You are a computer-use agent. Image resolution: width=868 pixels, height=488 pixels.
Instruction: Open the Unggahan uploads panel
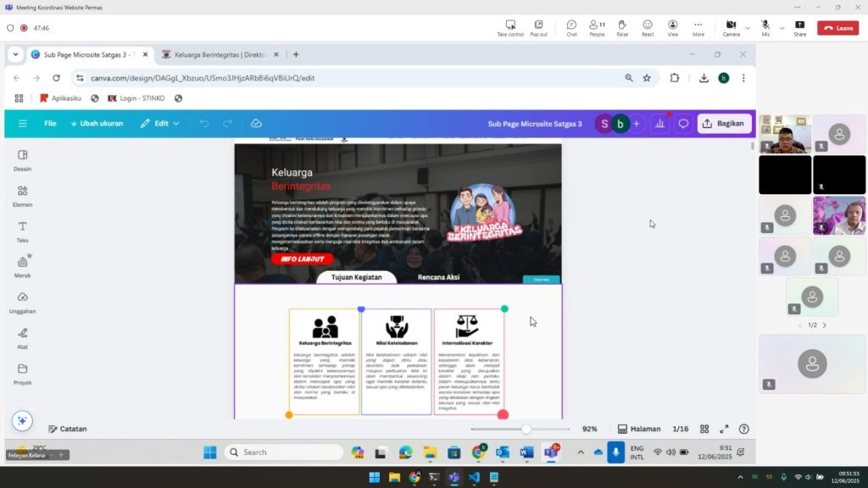coord(23,302)
